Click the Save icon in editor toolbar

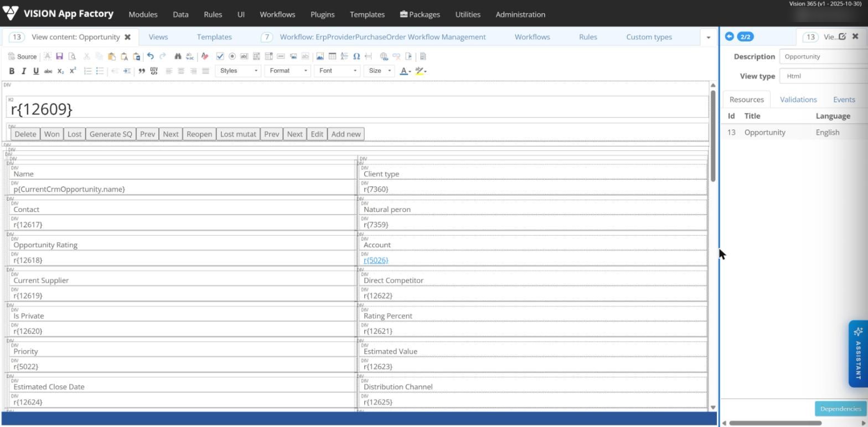(x=60, y=56)
